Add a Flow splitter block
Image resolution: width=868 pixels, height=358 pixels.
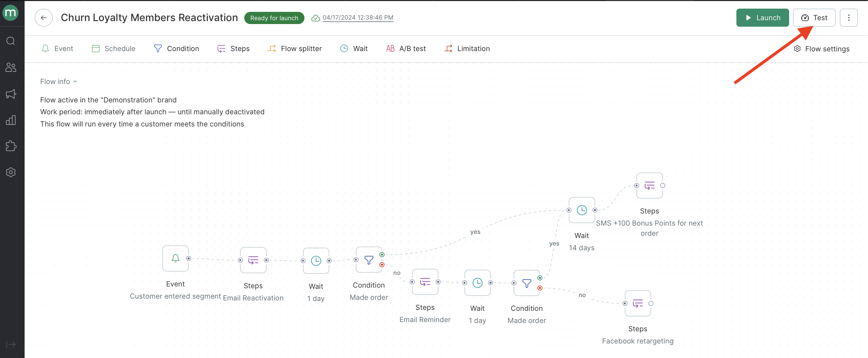[x=295, y=49]
